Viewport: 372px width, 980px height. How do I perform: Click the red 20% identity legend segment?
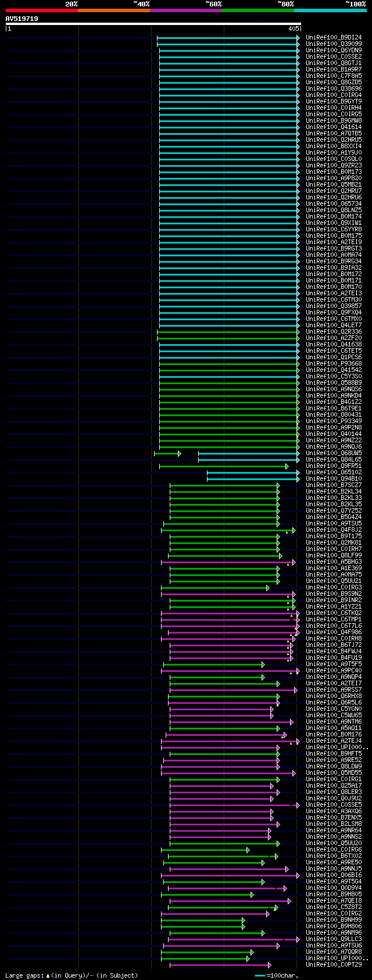(42, 10)
